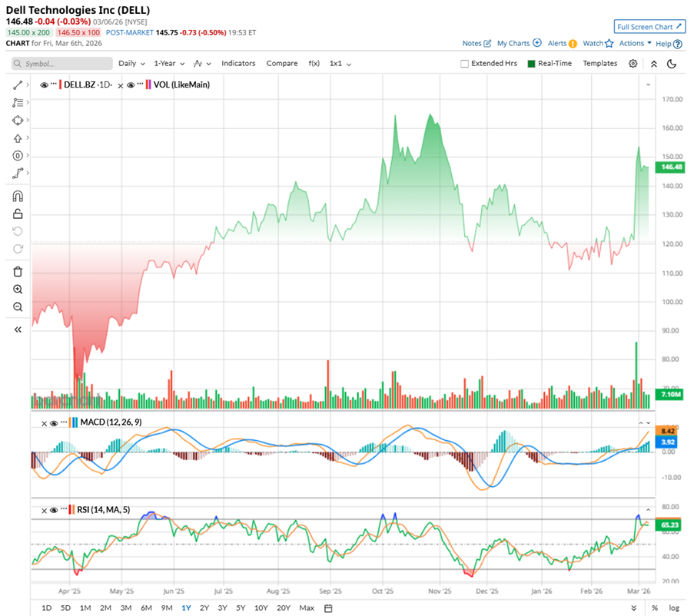Collapse the RSI pane chevron
The height and width of the screenshot is (616, 694).
(x=648, y=510)
